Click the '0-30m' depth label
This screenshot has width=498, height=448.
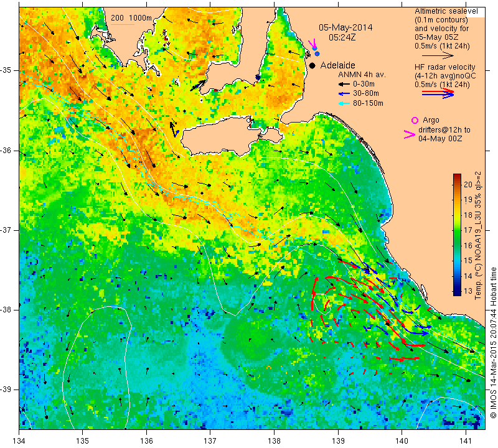[x=364, y=84]
